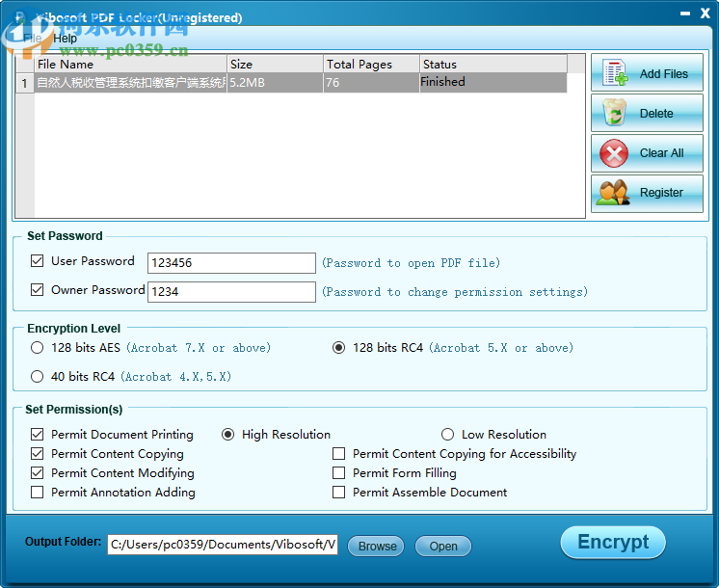Viewport: 719px width, 588px height.
Task: Click the Output Folder path field
Action: [x=223, y=545]
